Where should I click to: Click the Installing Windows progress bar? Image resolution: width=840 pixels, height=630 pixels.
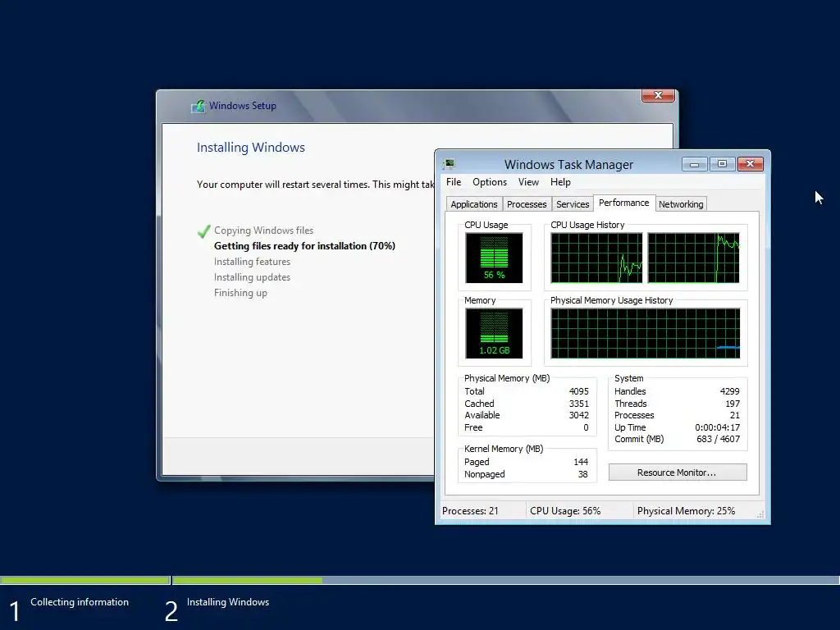[505, 580]
